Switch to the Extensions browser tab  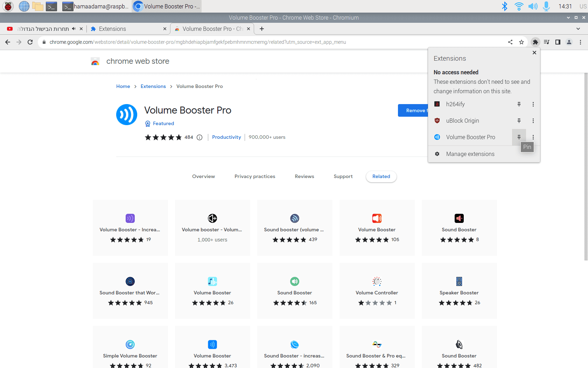[x=128, y=29]
